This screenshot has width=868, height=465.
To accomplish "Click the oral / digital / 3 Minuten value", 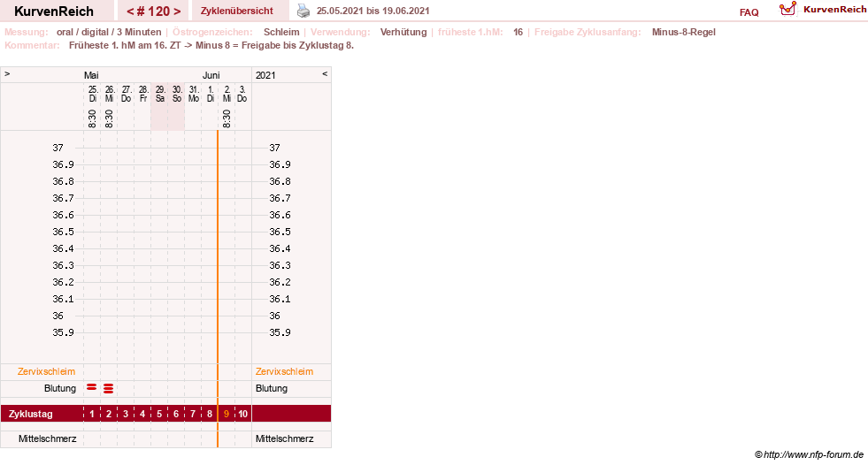I will (109, 32).
